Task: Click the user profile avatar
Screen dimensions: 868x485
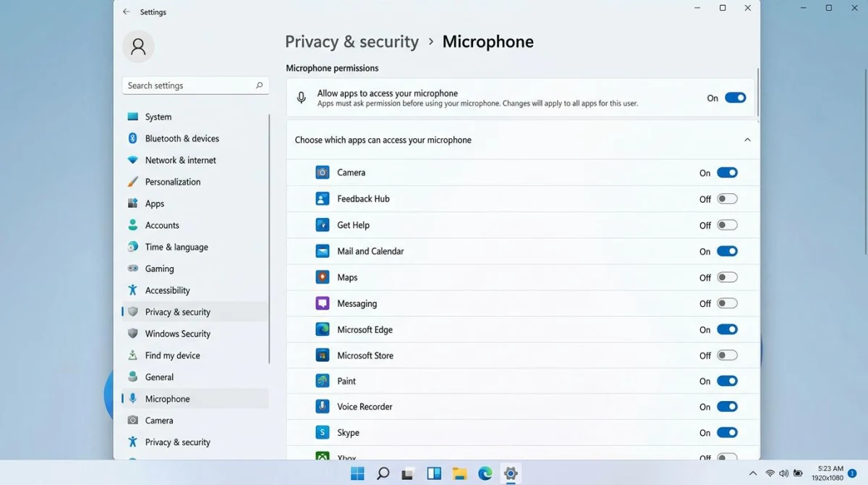Action: (x=138, y=47)
